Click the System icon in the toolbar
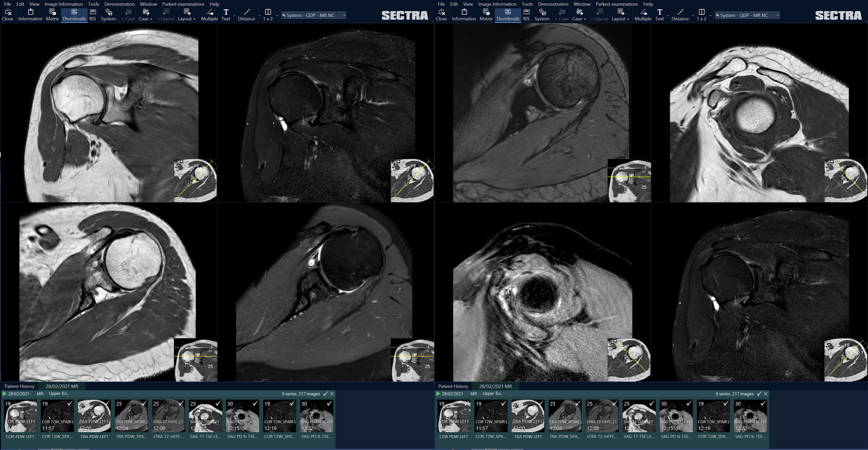 click(108, 14)
